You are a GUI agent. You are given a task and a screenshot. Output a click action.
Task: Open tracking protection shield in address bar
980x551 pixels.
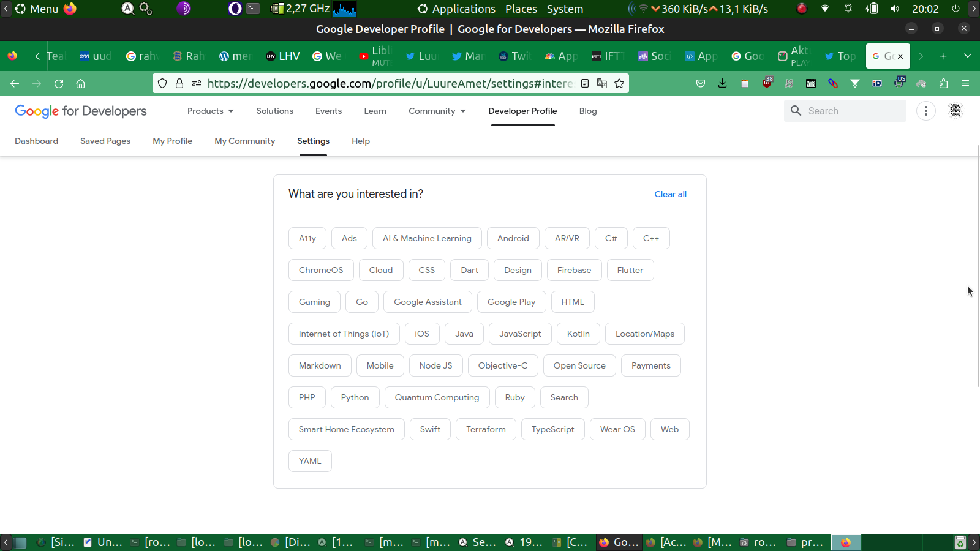(162, 83)
